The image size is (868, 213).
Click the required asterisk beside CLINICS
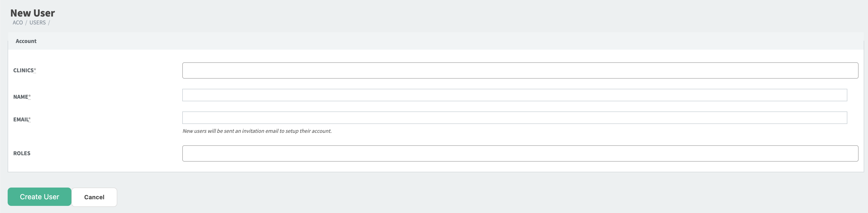click(35, 70)
